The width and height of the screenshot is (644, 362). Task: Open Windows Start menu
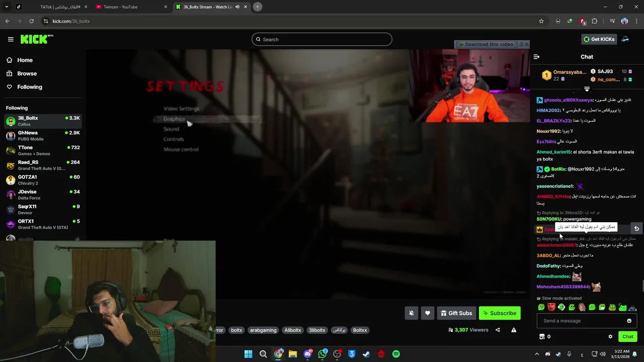pyautogui.click(x=248, y=354)
